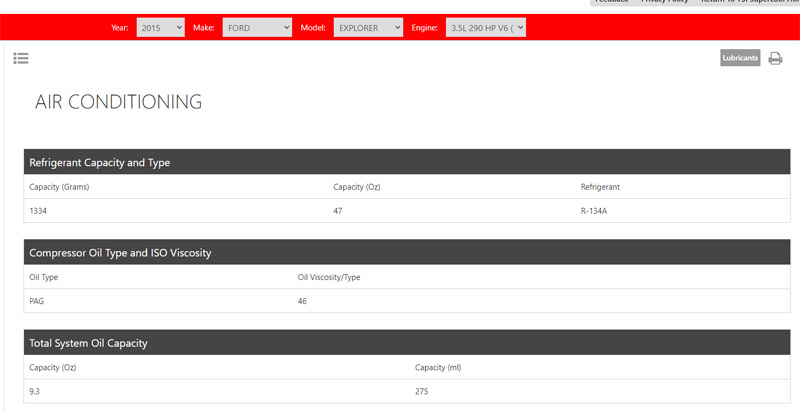Select the PAG oil type cell
The height and width of the screenshot is (413, 800).
click(x=38, y=301)
